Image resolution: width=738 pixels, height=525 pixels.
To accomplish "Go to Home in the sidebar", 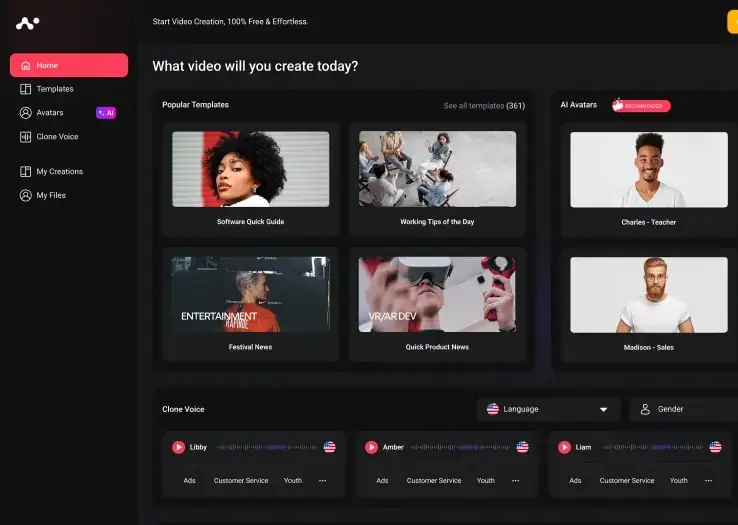I will [x=69, y=65].
